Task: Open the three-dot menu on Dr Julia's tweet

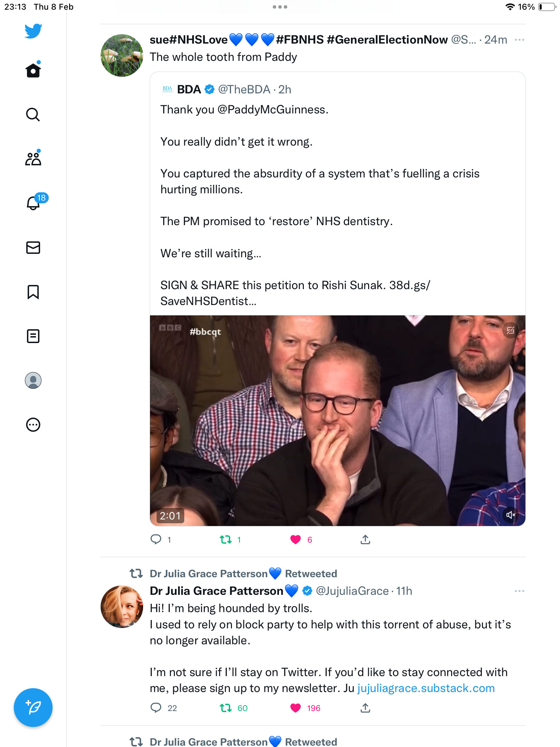Action: [519, 591]
